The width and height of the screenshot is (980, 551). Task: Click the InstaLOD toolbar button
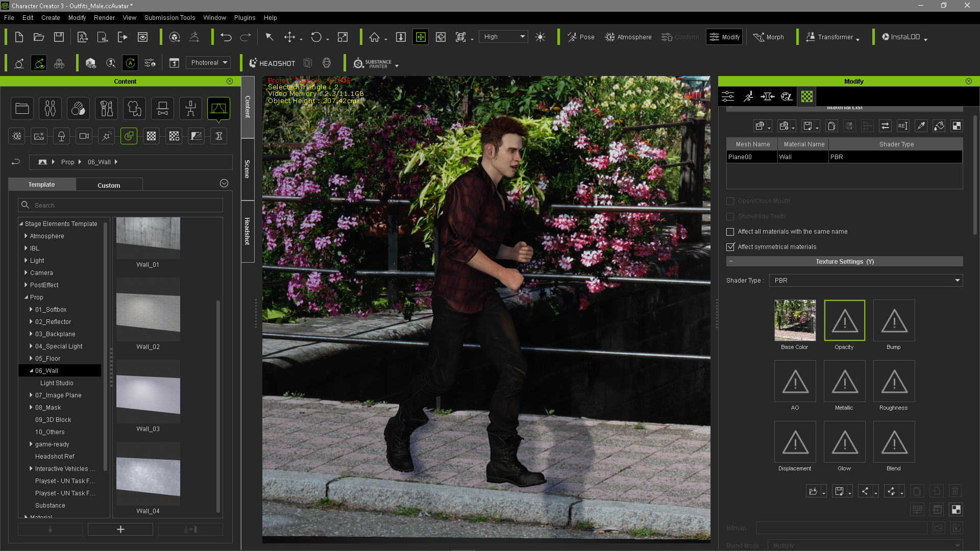tap(901, 37)
